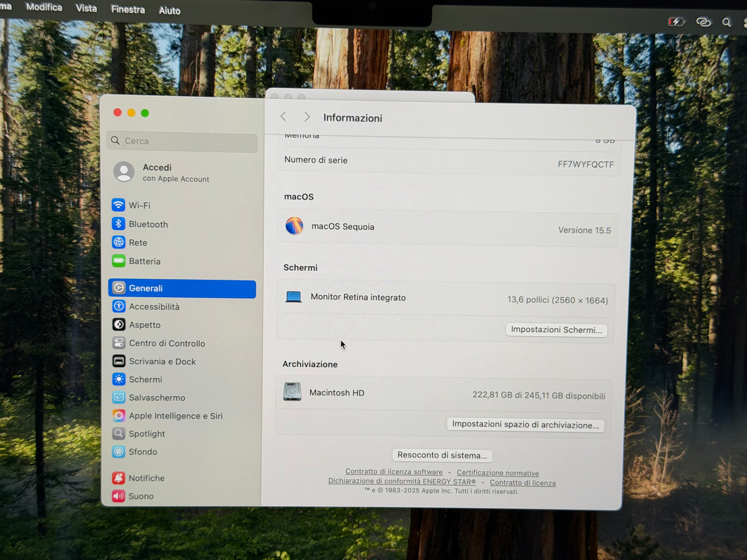
Task: Open Wi-Fi settings icon in sidebar
Action: tap(118, 205)
